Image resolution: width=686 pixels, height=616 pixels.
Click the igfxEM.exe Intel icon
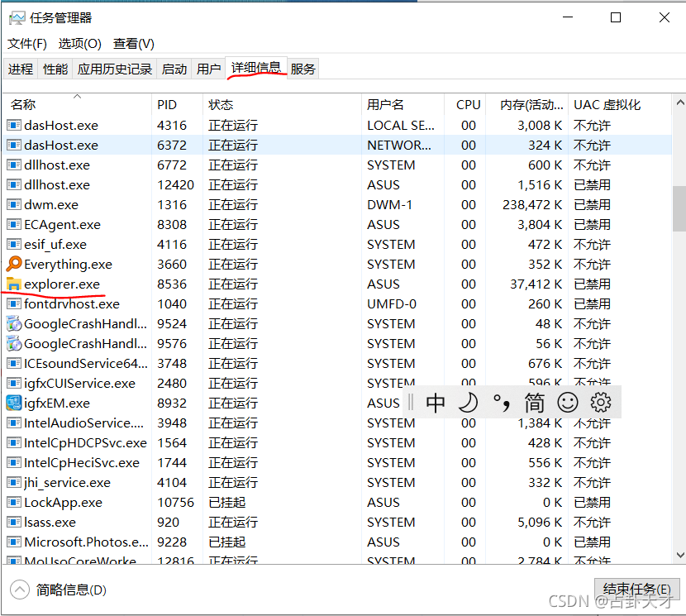click(x=14, y=403)
